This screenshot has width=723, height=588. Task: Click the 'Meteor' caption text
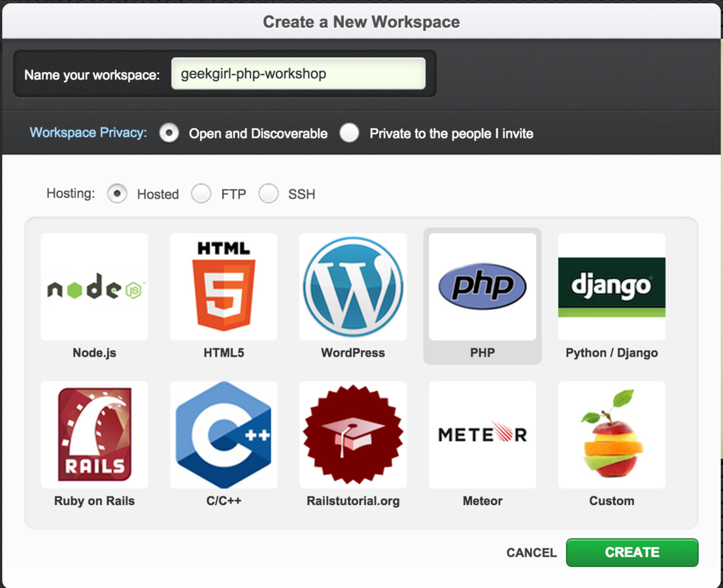pos(482,501)
